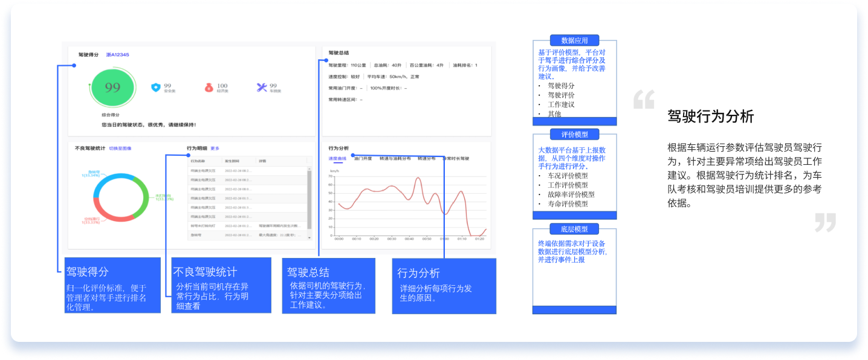The image size is (868, 360).
Task: Click the purple wrench vehicle-damage score icon
Action: (262, 86)
